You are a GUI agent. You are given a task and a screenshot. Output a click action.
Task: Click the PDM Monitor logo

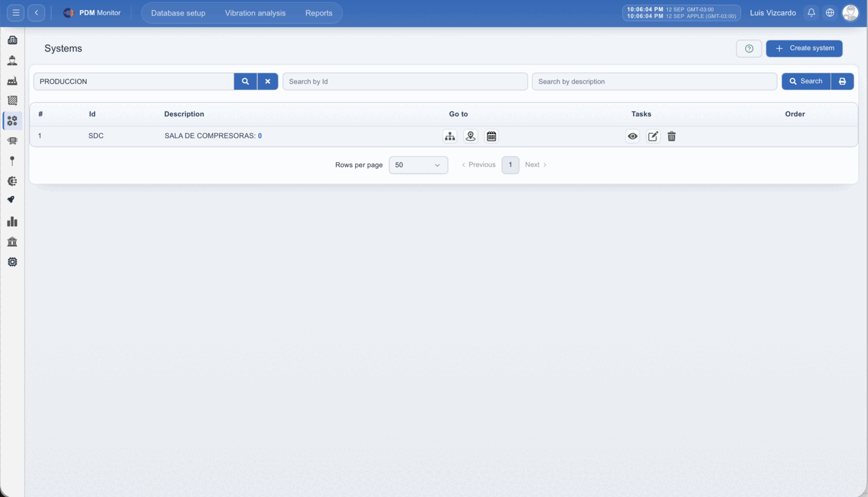pos(92,13)
